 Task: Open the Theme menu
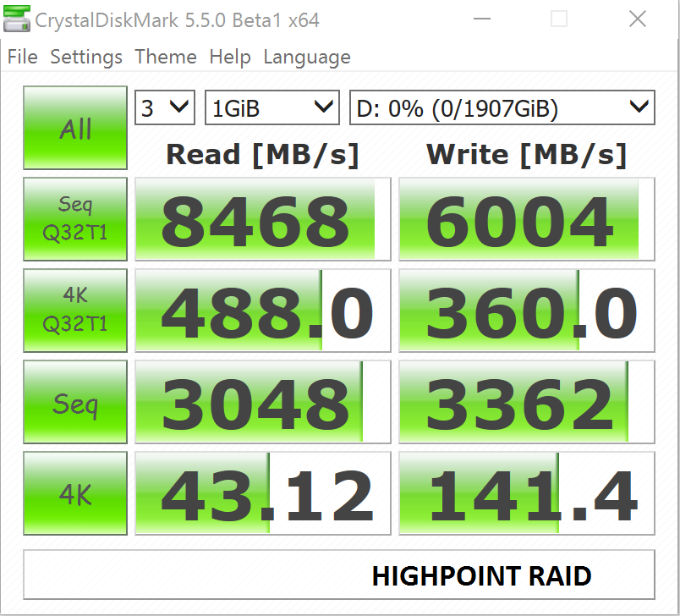tap(166, 57)
